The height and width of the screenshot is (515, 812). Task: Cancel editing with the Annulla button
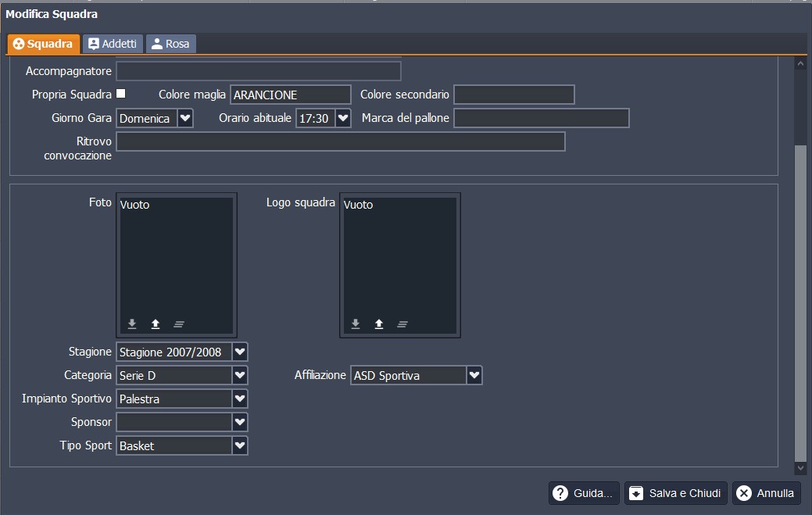(x=766, y=493)
